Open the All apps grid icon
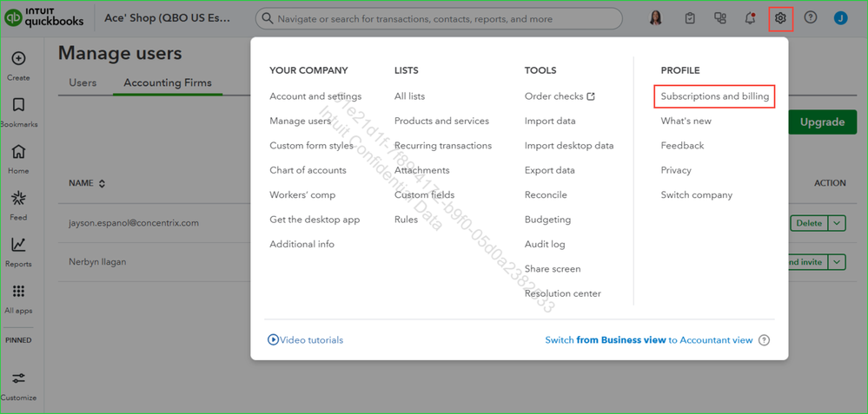Image resolution: width=868 pixels, height=414 pixels. (18, 292)
